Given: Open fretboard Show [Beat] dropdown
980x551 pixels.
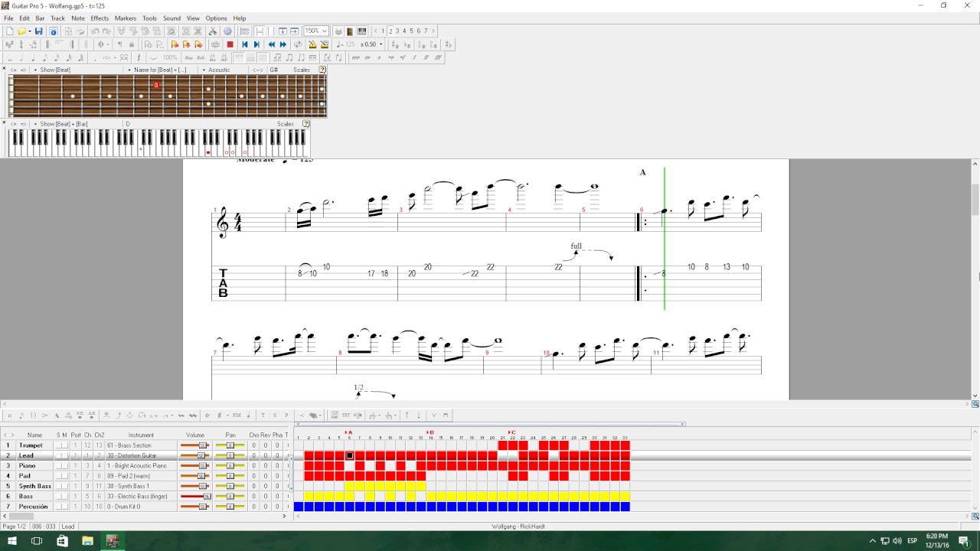Looking at the screenshot, I should click(35, 70).
